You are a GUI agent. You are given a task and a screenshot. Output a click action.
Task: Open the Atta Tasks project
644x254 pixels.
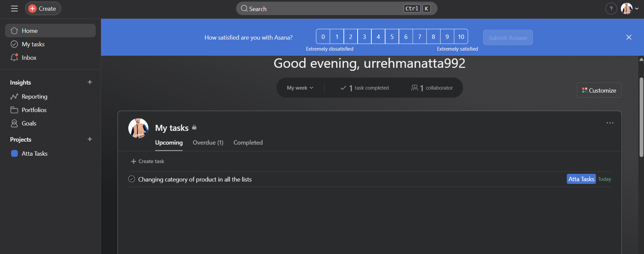point(50,153)
